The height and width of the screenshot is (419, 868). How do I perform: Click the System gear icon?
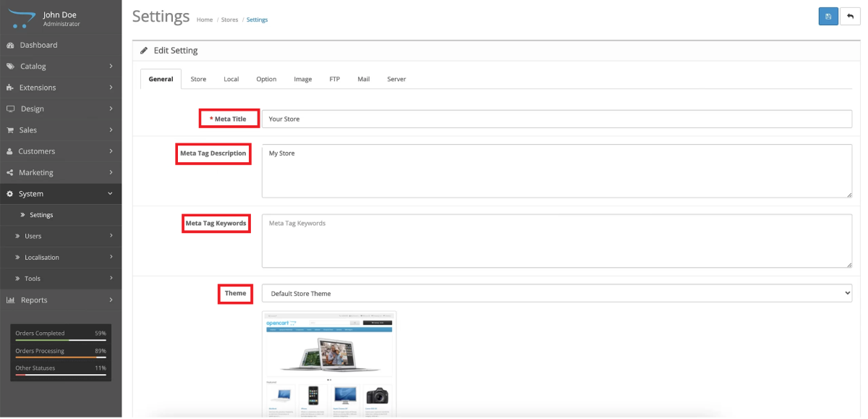(x=10, y=194)
